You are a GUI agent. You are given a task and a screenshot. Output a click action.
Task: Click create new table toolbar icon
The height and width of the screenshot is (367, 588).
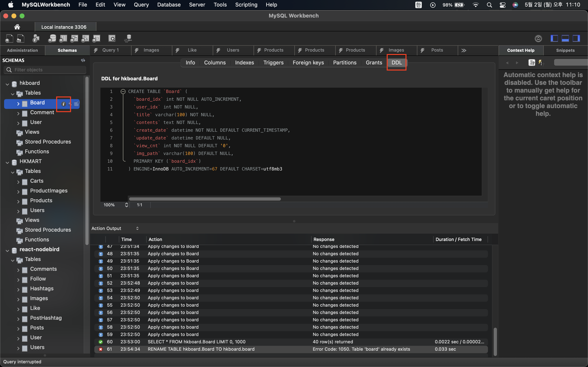coord(63,38)
